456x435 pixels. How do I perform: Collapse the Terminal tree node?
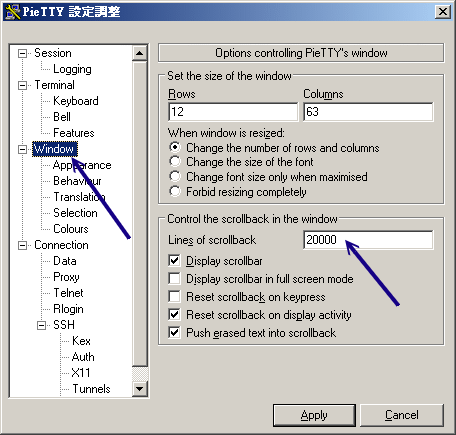22,85
